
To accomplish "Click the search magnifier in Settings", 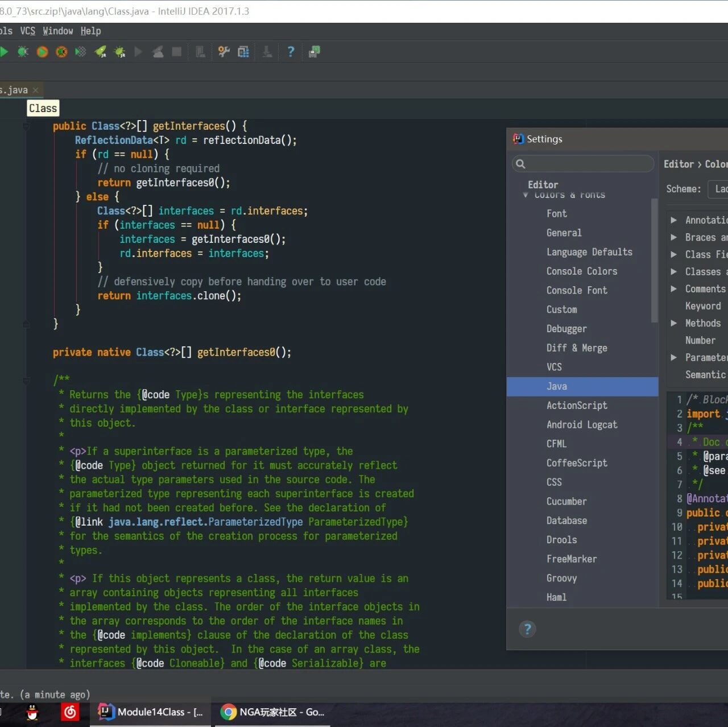I will (520, 164).
